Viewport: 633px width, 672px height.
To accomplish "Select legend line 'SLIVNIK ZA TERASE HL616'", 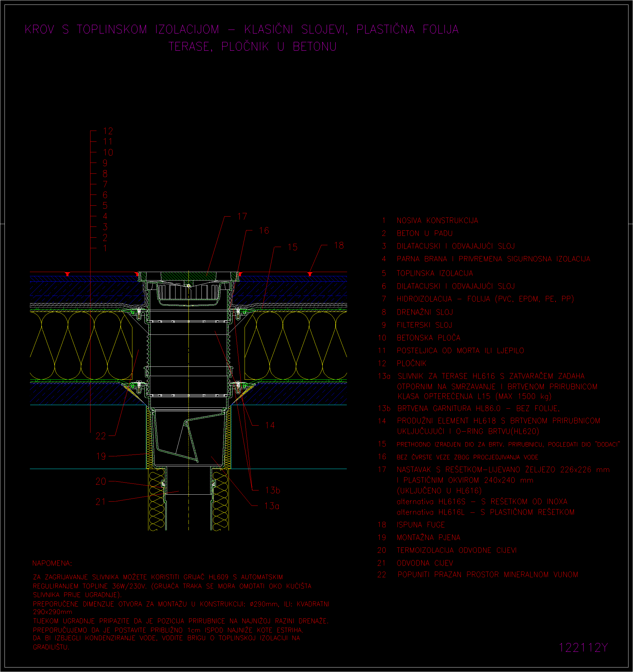I will click(491, 376).
